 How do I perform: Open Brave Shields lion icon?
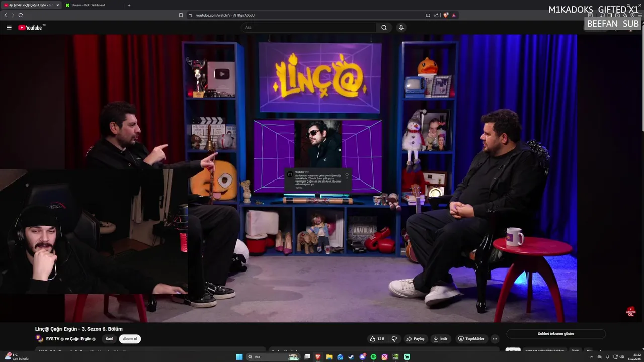(x=446, y=15)
